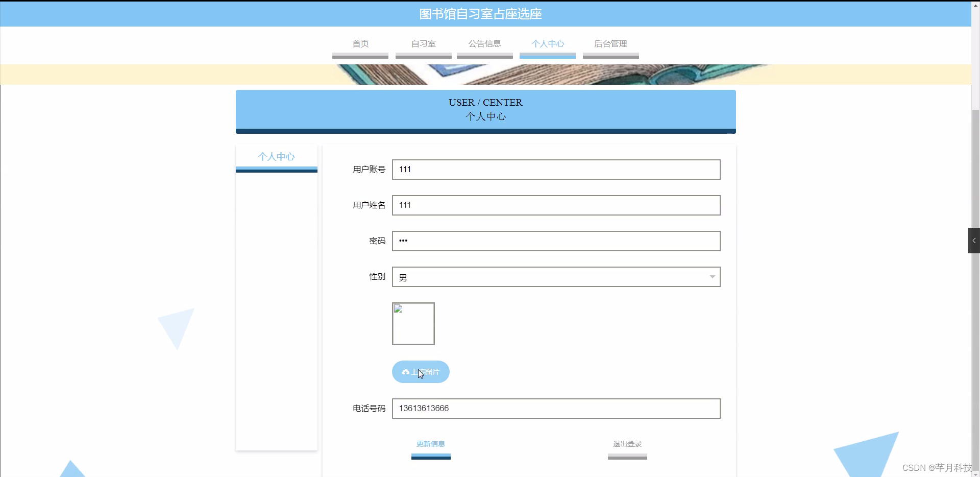Click the dropdown arrow in the 男 selector
Viewport: 980px width, 477px height.
tap(712, 277)
